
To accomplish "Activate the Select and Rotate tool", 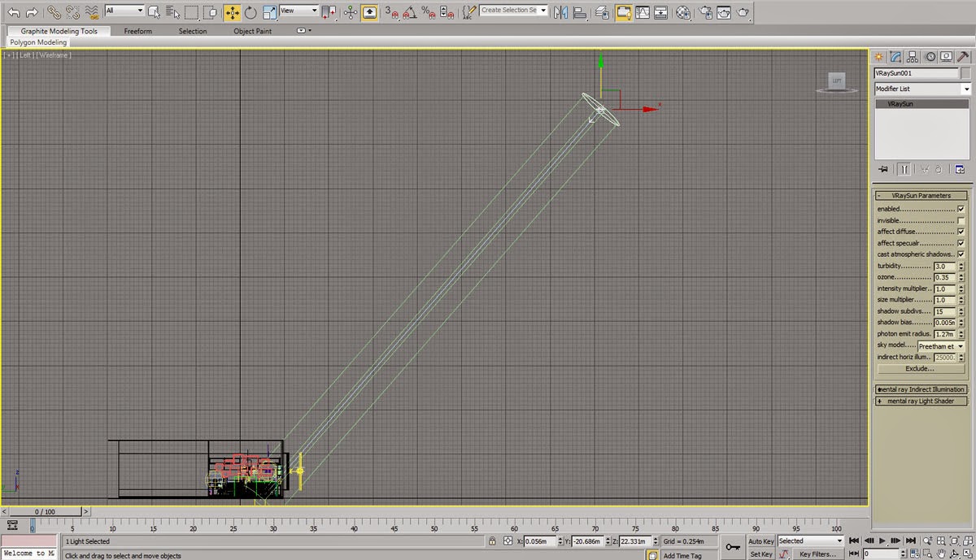I will pyautogui.click(x=251, y=11).
